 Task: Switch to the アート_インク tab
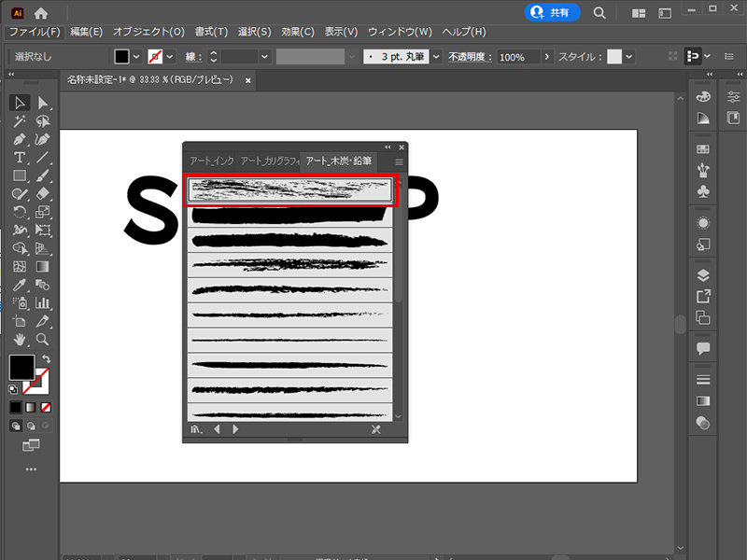(211, 161)
